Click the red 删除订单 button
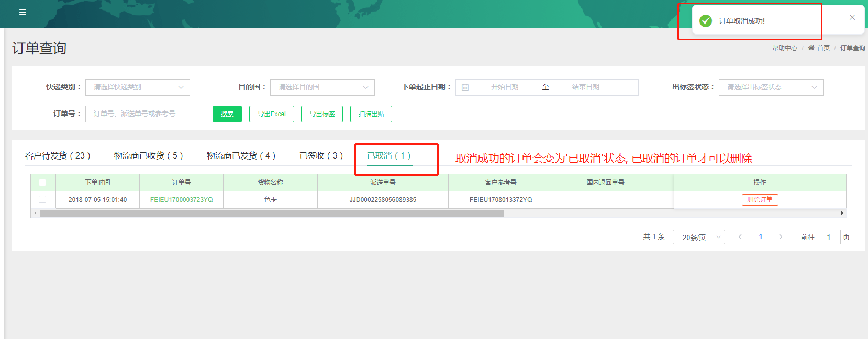Screen dimensions: 868x339 click(760, 200)
